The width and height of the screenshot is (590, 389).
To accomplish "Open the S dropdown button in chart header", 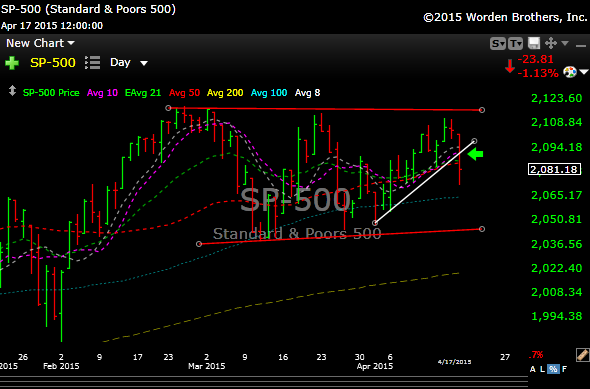I will tap(497, 44).
